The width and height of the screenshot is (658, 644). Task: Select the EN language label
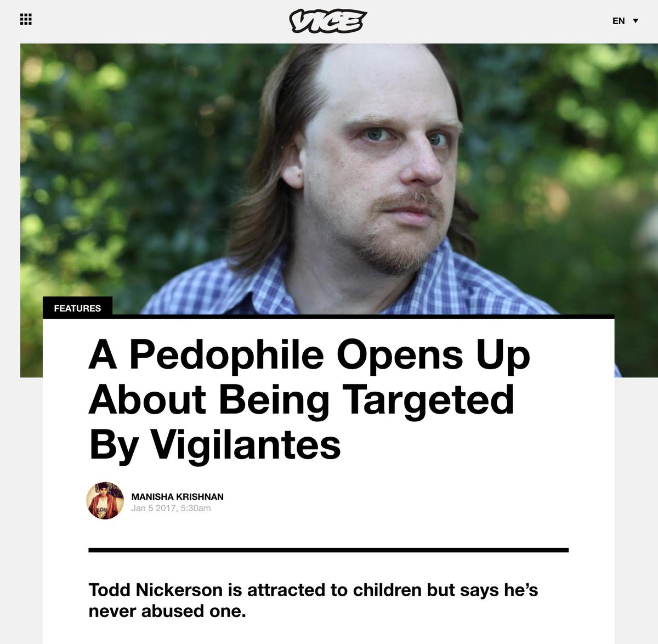619,21
